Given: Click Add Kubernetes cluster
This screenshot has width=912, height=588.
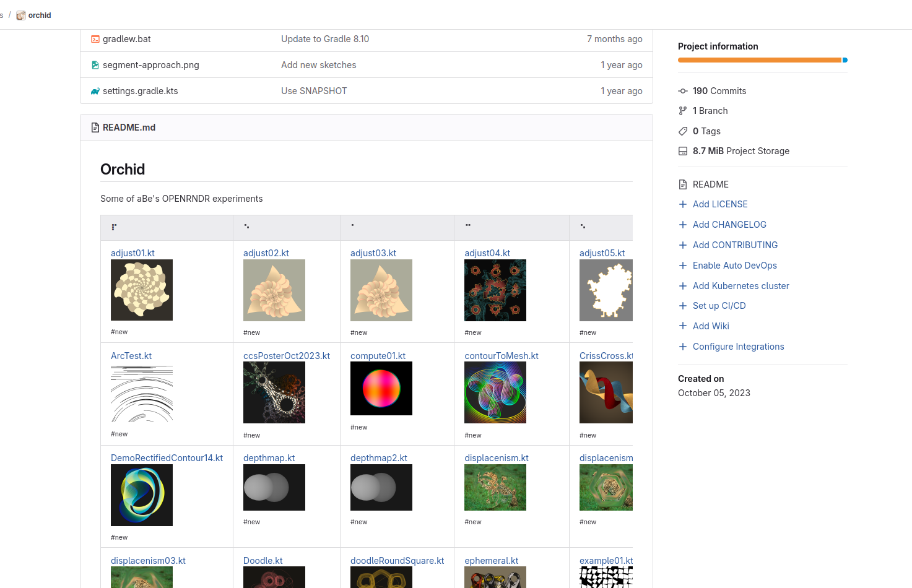Looking at the screenshot, I should tap(741, 286).
